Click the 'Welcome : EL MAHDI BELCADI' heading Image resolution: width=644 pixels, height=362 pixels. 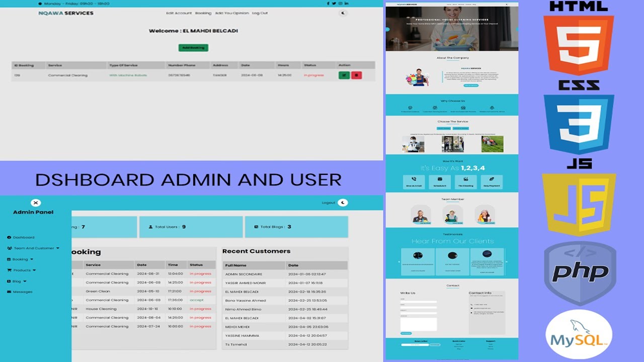click(x=193, y=31)
